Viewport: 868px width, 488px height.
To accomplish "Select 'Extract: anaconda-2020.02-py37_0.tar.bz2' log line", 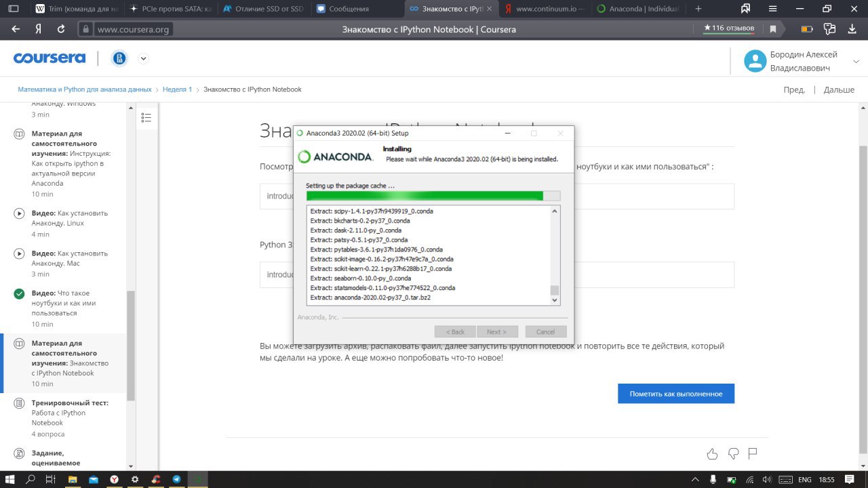I will 370,298.
